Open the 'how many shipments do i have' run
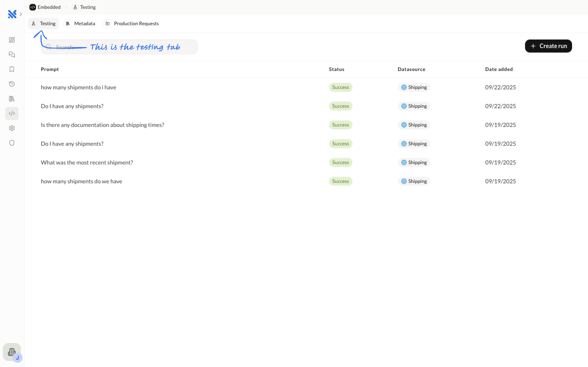This screenshot has width=588, height=367. (78, 87)
